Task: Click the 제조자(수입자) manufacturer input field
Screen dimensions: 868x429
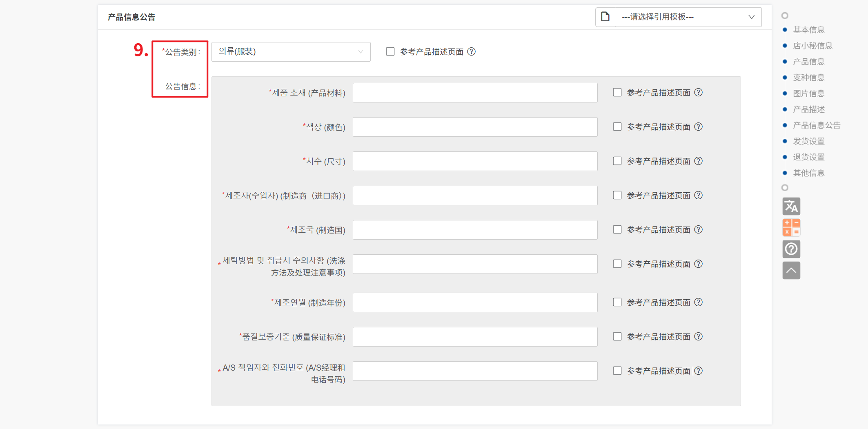Action: [x=475, y=196]
